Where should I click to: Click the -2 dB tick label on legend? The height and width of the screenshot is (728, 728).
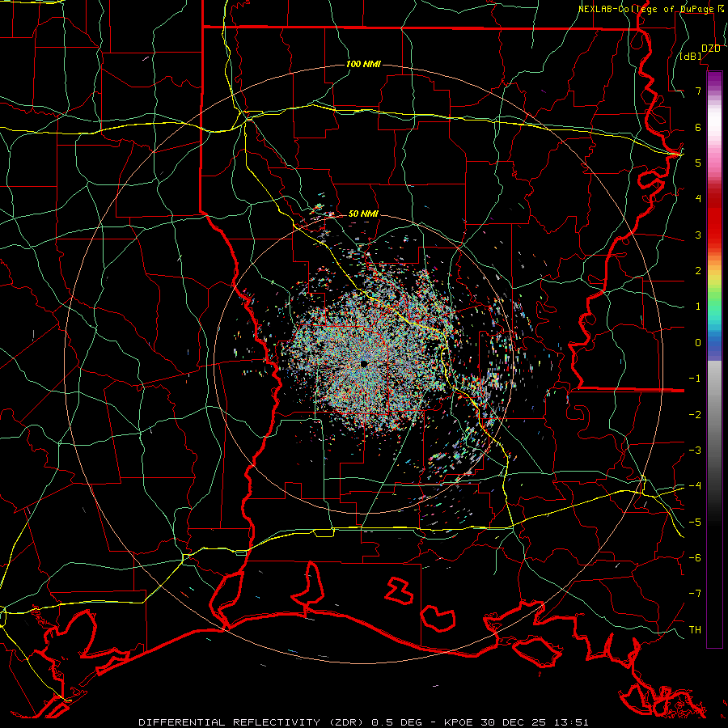click(x=695, y=415)
